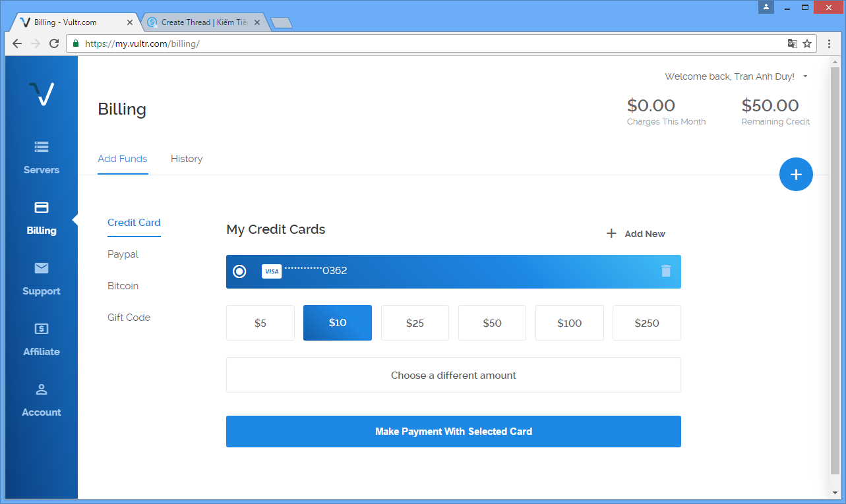Switch to the Add Funds tab

click(x=123, y=159)
